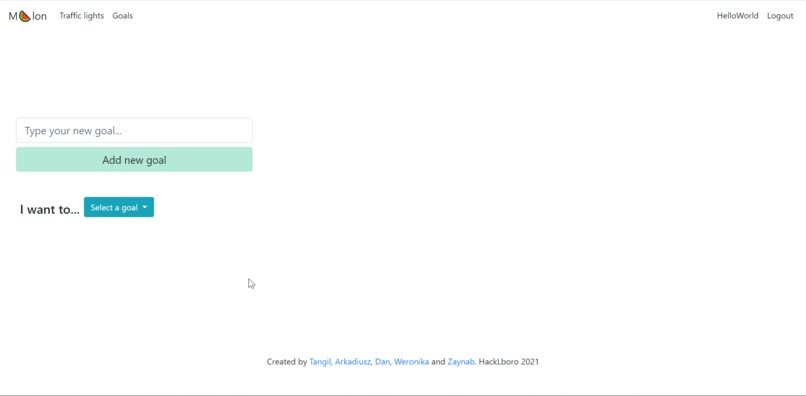Follow the Dan link in the footer

coord(382,362)
